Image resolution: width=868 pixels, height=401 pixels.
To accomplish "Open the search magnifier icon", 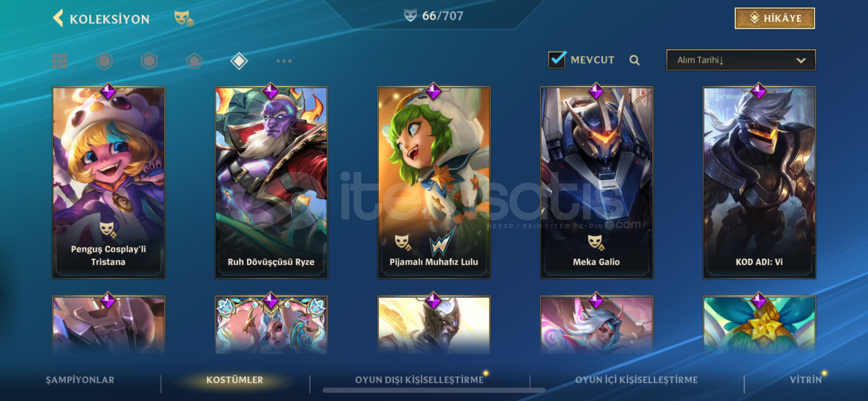I will [x=634, y=60].
